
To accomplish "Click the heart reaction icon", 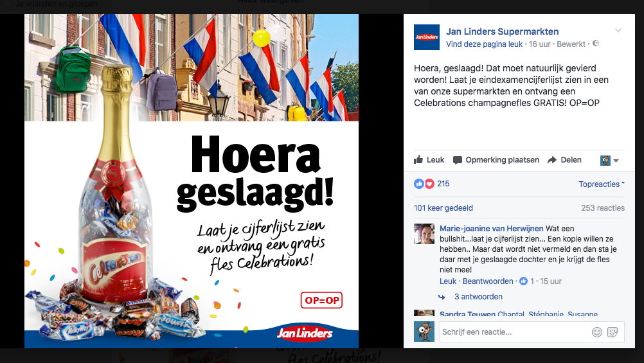I will [429, 184].
